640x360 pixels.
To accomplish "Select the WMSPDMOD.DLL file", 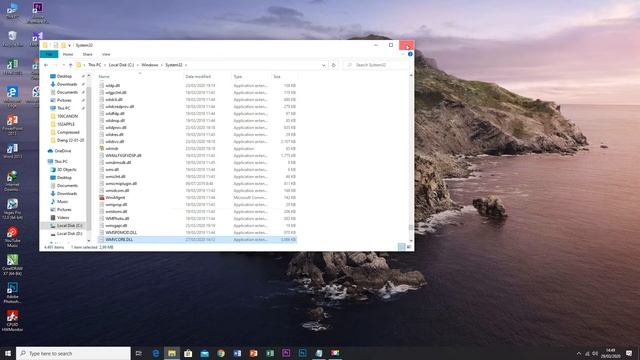I will click(x=121, y=233).
